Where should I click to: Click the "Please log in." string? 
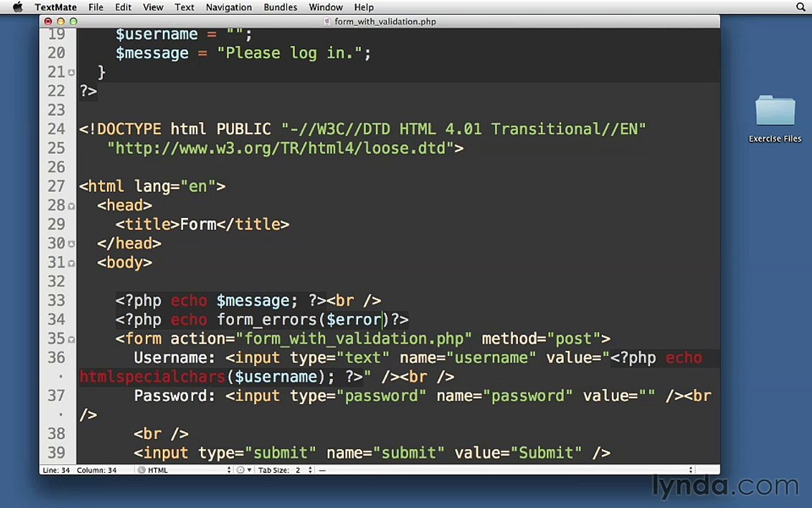290,54
